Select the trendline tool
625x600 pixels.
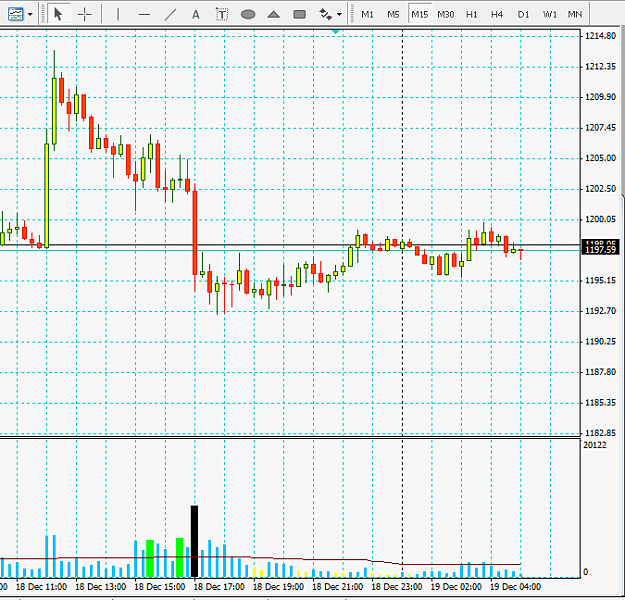click(x=170, y=15)
